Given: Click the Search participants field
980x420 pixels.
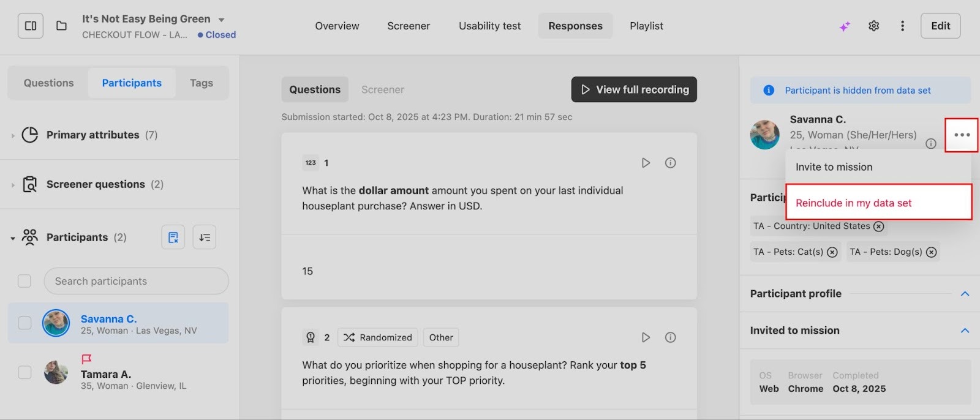Looking at the screenshot, I should 136,281.
